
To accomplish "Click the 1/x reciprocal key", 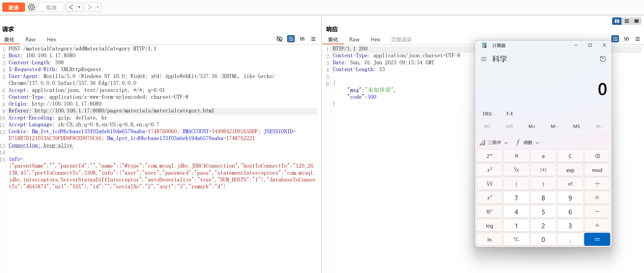I will 516,170.
